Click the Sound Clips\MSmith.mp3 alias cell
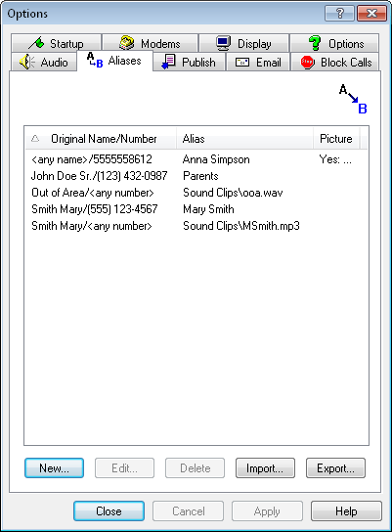The width and height of the screenshot is (392, 532). click(241, 226)
